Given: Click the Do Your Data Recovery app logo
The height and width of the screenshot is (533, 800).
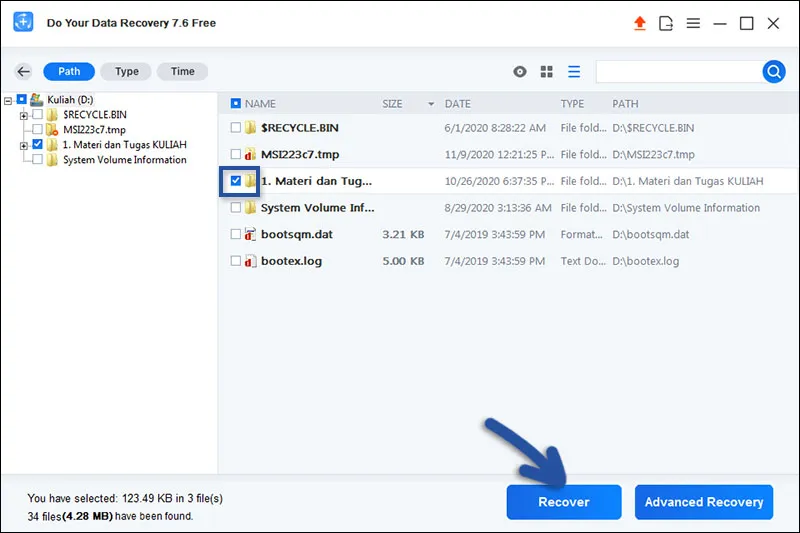Looking at the screenshot, I should coord(23,22).
